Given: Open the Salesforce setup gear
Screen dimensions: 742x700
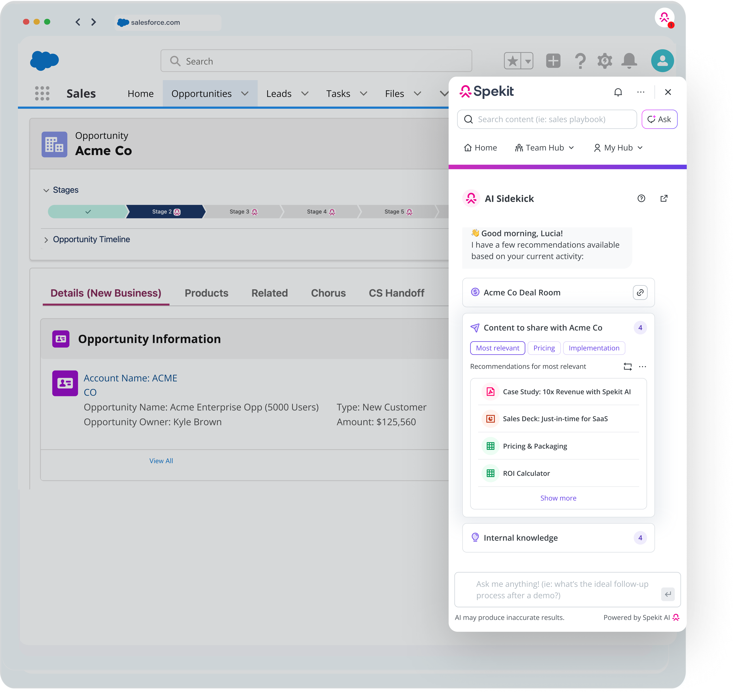Looking at the screenshot, I should click(605, 60).
